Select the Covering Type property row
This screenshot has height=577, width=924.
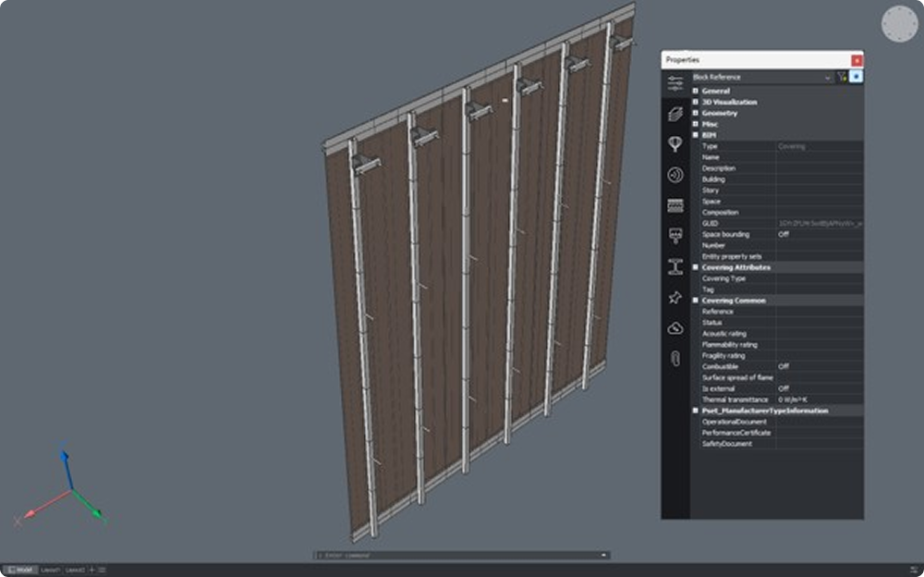782,278
